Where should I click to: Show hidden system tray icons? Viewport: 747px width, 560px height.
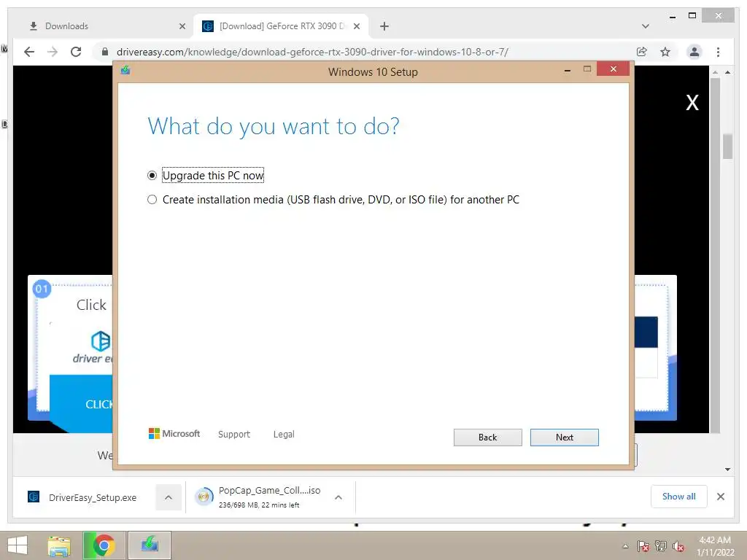[625, 546]
